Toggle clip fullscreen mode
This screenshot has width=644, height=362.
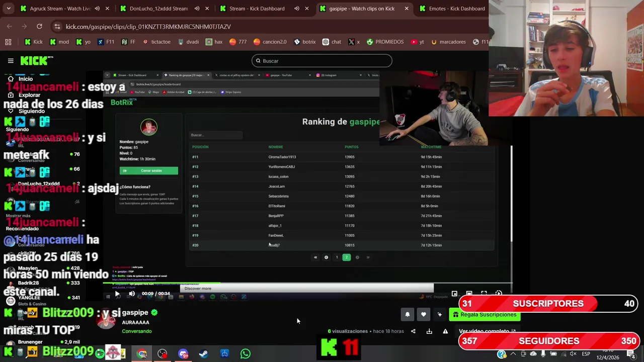point(484,294)
